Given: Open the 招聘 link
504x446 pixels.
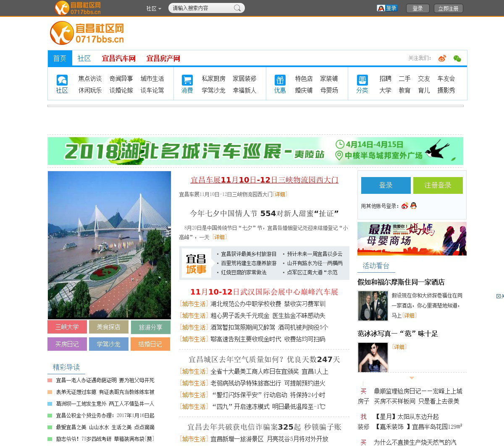Looking at the screenshot, I should click(x=385, y=78).
